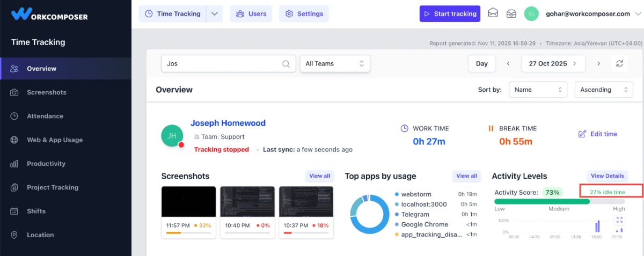644x256 pixels.
Task: Open the inbox tray icon
Action: coord(511,14)
